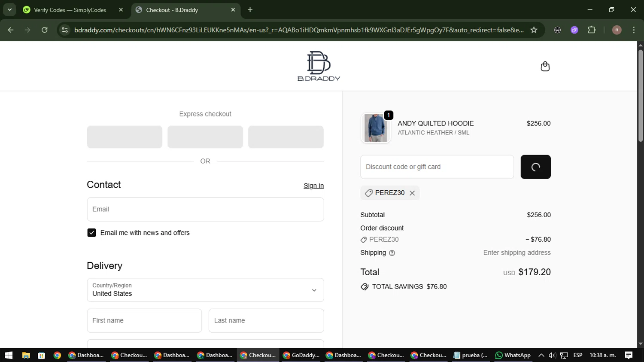Click the page vertical scrollbar
This screenshot has width=644, height=362.
coord(641,96)
